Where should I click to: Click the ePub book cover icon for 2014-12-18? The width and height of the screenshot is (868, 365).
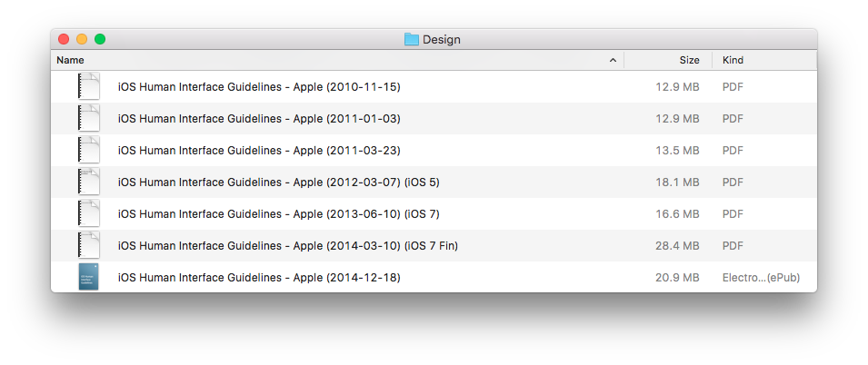[88, 277]
